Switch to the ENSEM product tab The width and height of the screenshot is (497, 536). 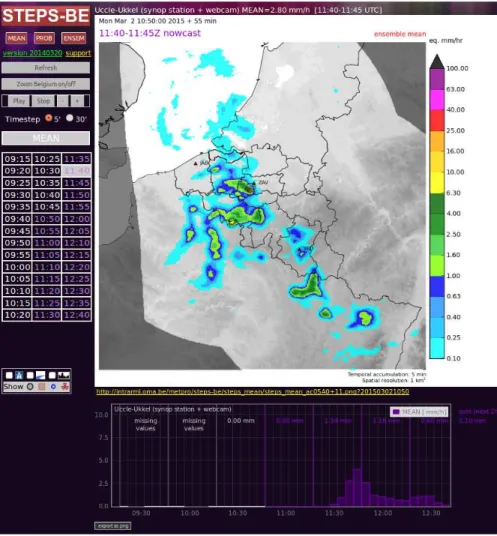coord(73,38)
